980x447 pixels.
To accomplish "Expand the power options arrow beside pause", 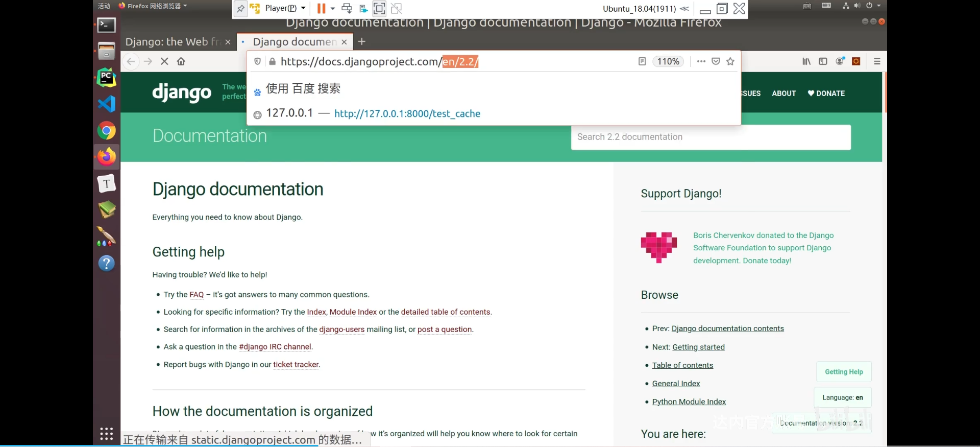I will (333, 8).
